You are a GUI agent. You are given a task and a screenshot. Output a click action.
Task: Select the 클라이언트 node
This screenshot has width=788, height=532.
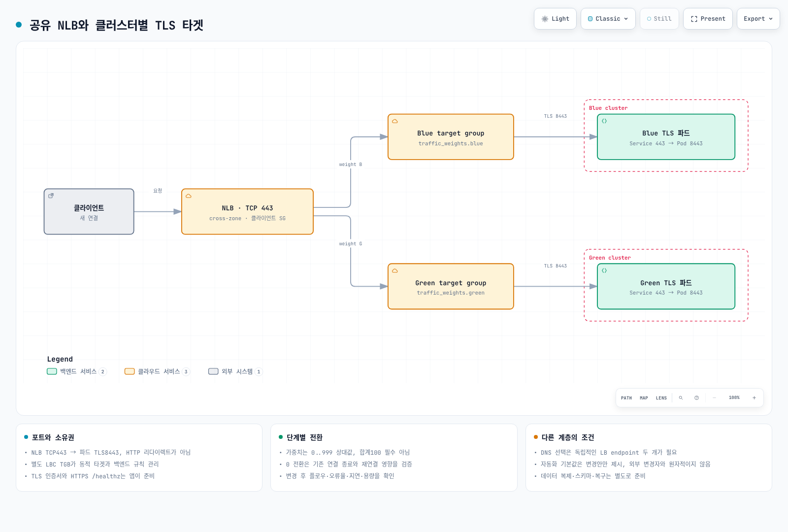89,212
